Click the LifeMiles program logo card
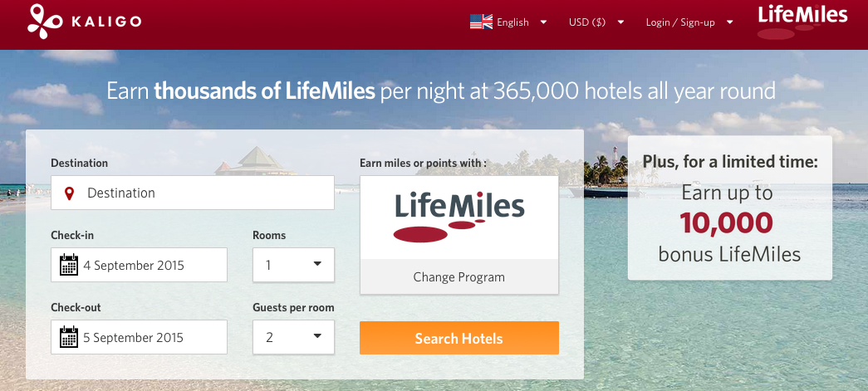Screen dimensions: 868x391 coord(459,217)
